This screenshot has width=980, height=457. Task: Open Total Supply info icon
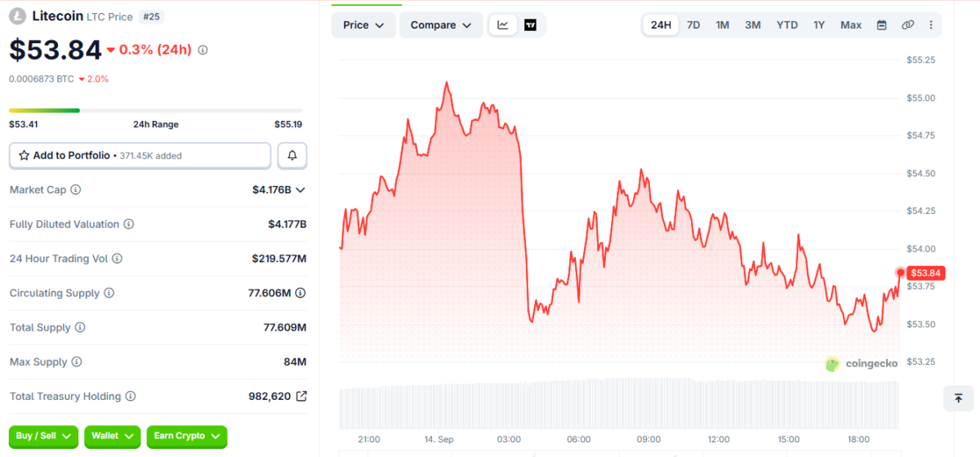pos(80,327)
